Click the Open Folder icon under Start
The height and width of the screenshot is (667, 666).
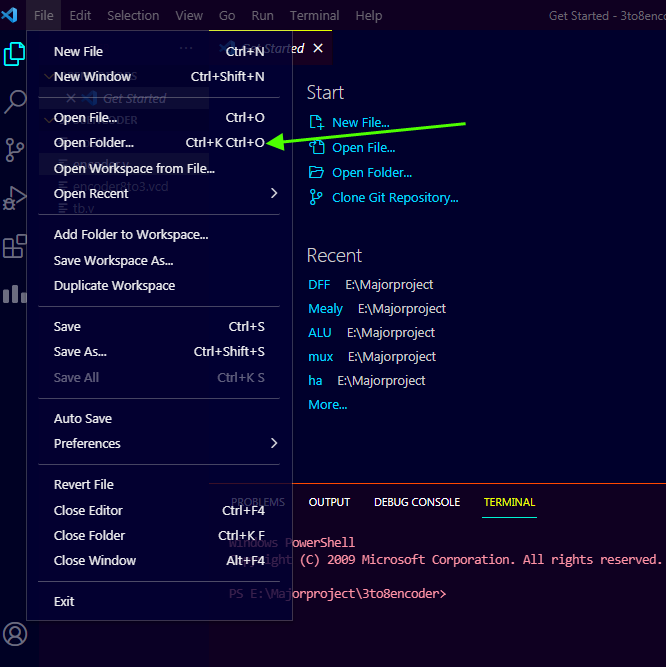pos(316,172)
